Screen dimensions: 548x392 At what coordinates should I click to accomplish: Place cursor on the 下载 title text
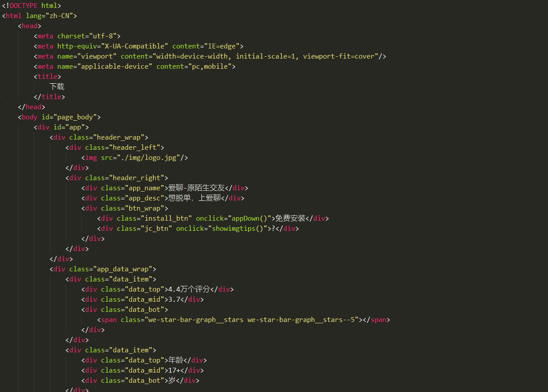click(57, 87)
